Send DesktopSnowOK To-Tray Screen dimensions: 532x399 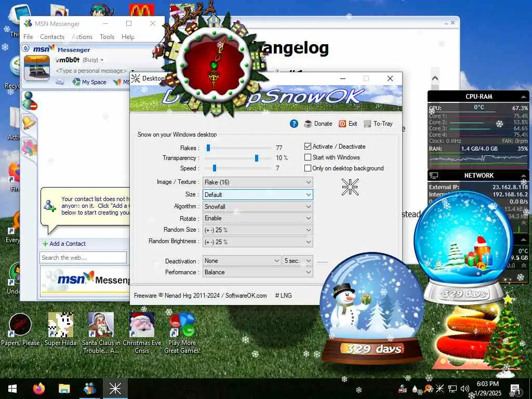click(x=378, y=124)
